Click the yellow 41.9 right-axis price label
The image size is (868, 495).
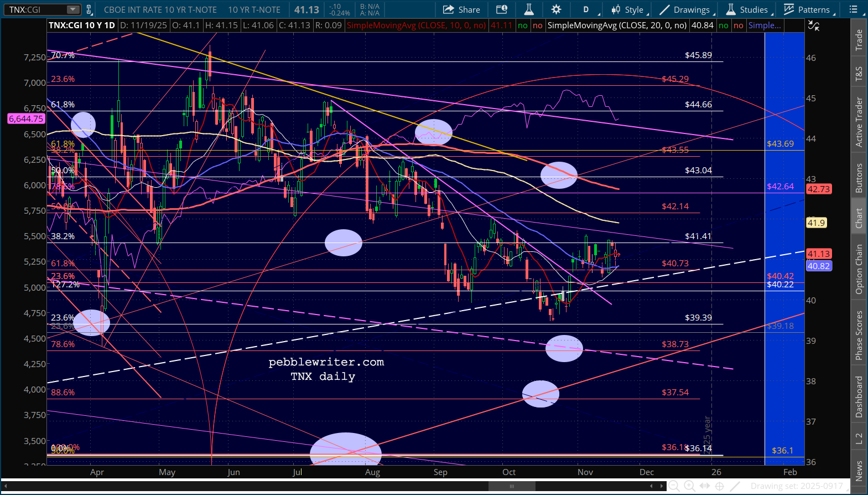[817, 223]
